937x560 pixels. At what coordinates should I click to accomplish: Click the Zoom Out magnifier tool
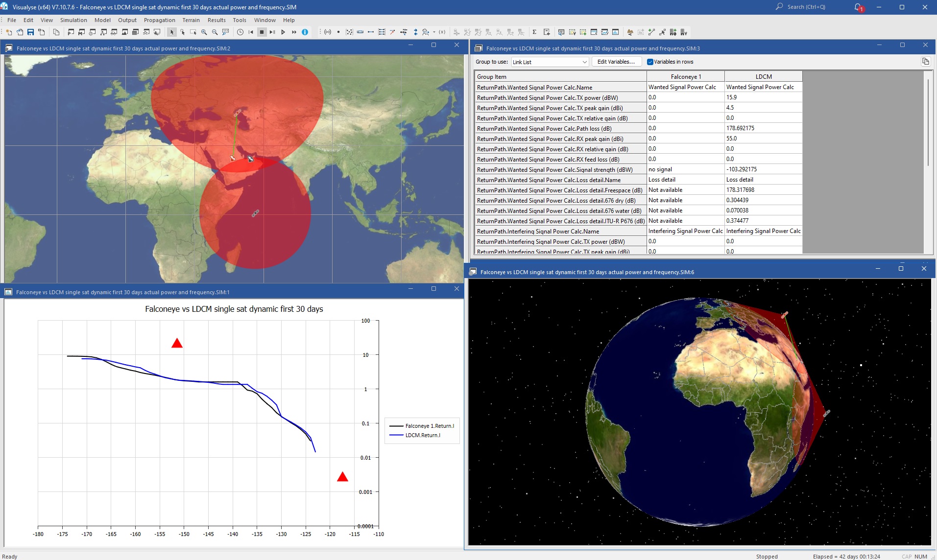215,32
